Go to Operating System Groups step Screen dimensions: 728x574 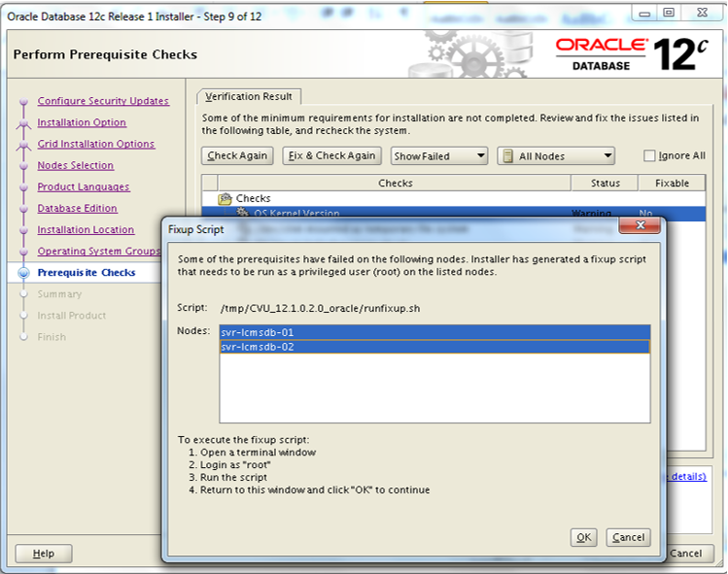pyautogui.click(x=99, y=251)
